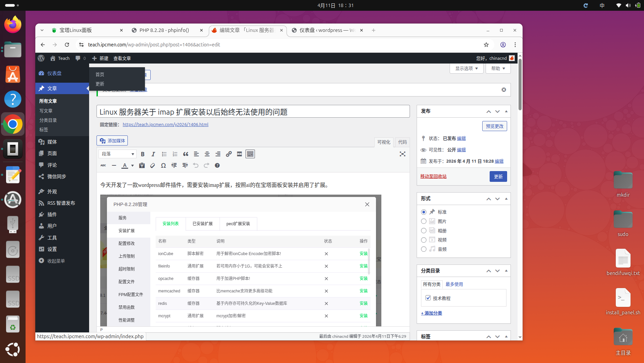Enter distraction-free fullscreen mode
The image size is (644, 363).
click(403, 154)
